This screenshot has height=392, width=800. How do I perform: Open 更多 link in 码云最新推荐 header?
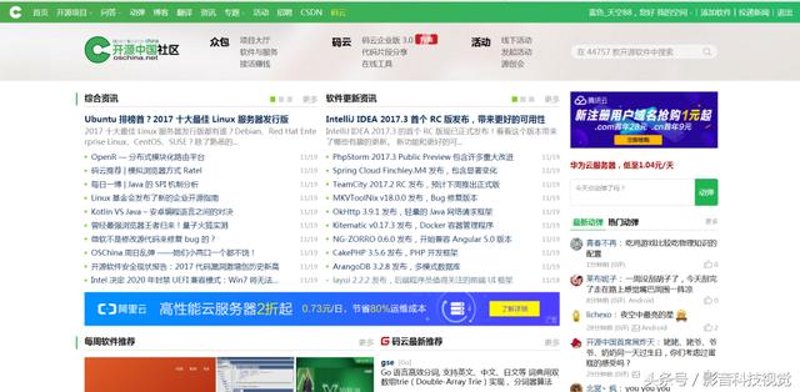click(x=552, y=342)
